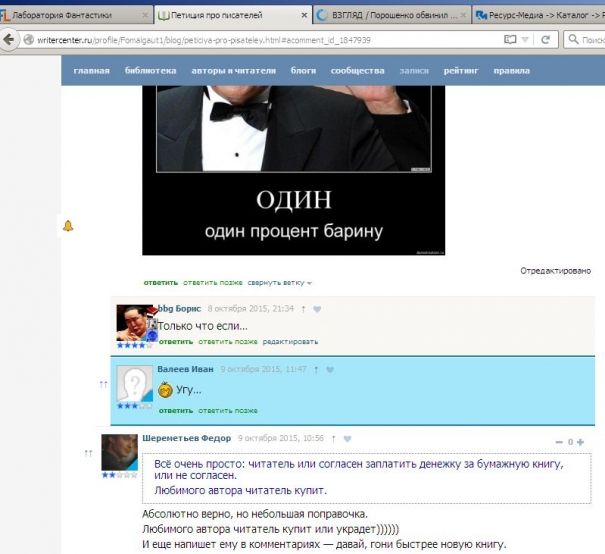Click plus vote on Шереметьев Федор comment
This screenshot has height=554, width=605.
pos(581,442)
